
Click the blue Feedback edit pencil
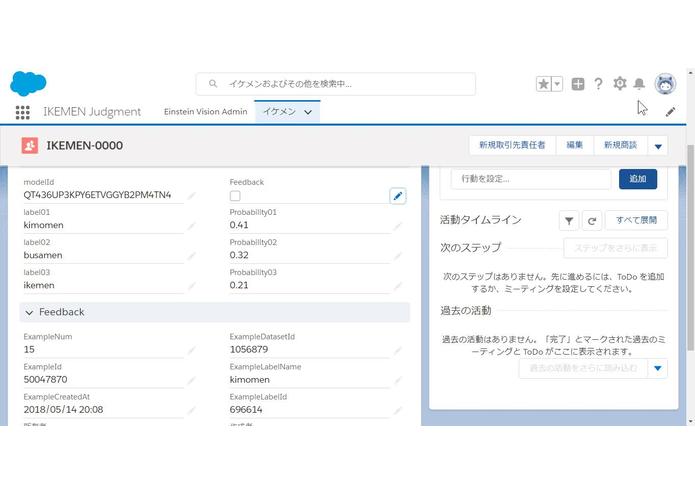tap(398, 196)
